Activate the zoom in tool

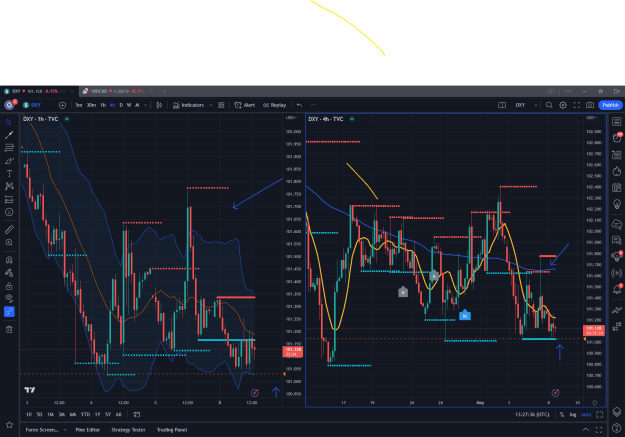click(9, 242)
